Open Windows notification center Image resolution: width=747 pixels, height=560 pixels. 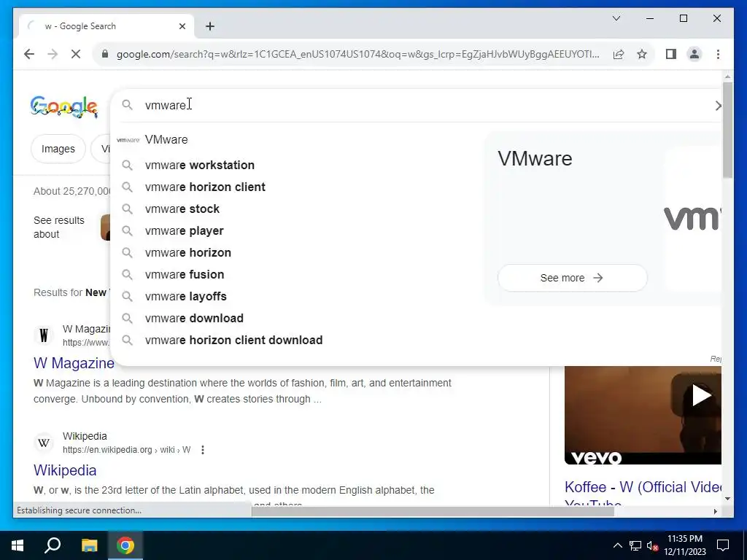pos(723,545)
